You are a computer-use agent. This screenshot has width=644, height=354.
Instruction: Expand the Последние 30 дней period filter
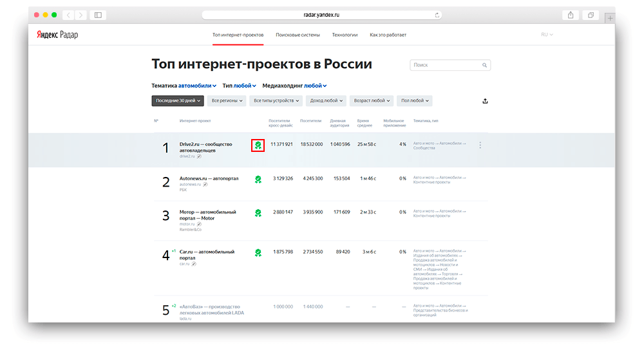point(178,100)
